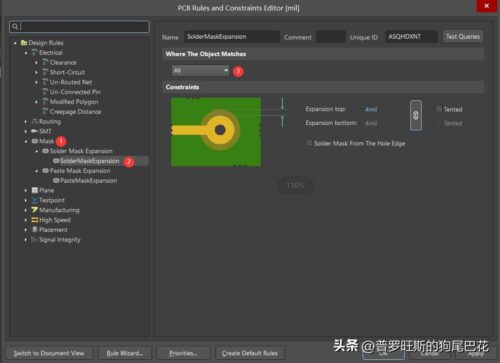Expand the SMT branch arrow

(26, 131)
